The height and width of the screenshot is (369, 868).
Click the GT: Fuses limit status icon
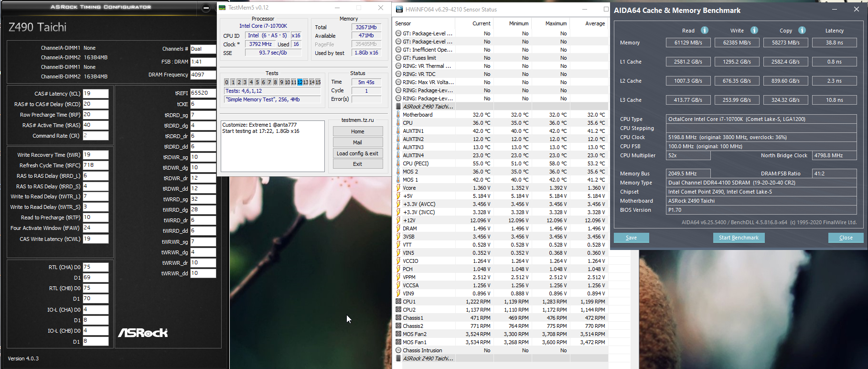click(x=398, y=58)
